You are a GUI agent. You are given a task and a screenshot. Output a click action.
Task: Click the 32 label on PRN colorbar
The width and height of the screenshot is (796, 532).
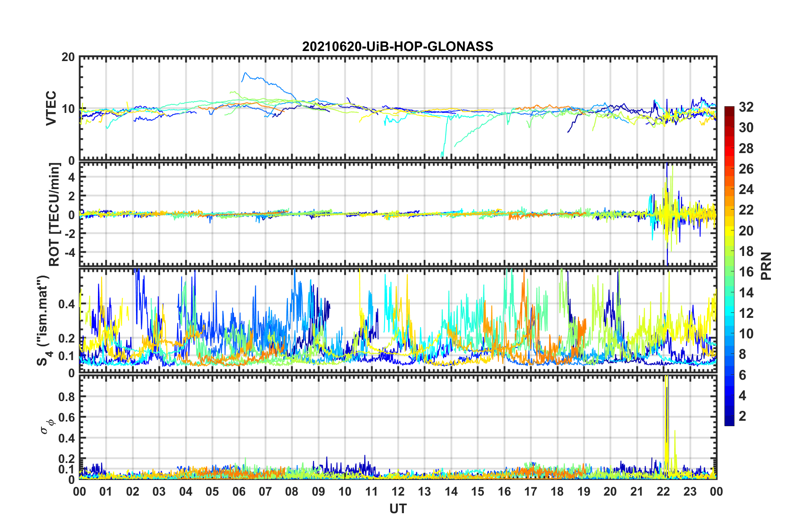click(746, 107)
